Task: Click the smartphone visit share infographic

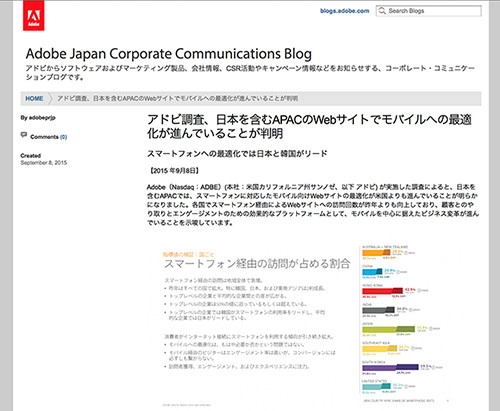Action: click(x=305, y=325)
